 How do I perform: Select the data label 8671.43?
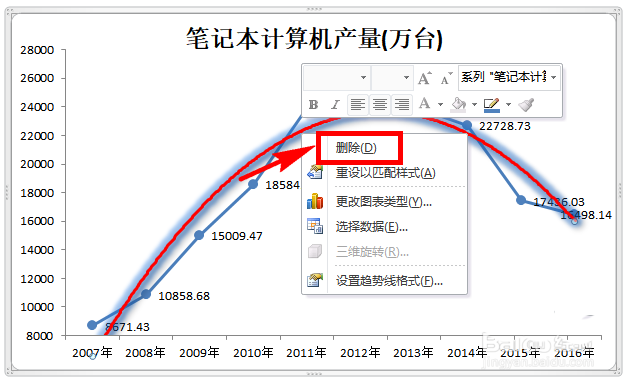127,327
